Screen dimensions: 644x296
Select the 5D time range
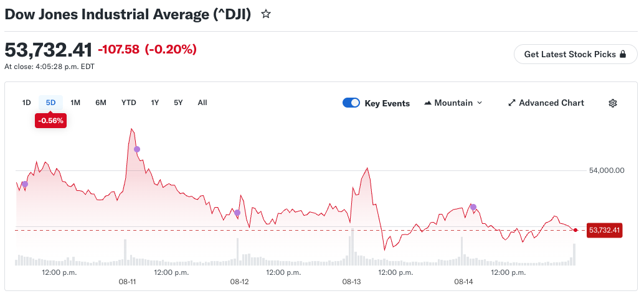tap(50, 103)
